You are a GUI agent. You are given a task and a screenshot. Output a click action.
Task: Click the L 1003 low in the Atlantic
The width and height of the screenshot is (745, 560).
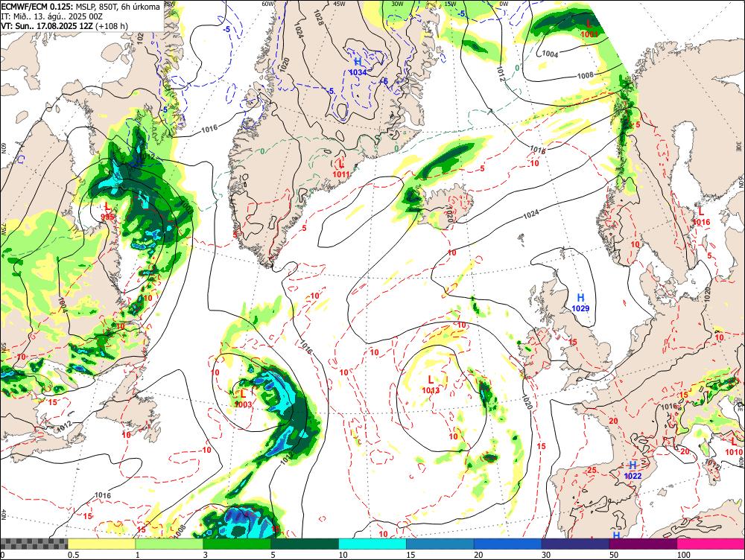244,398
